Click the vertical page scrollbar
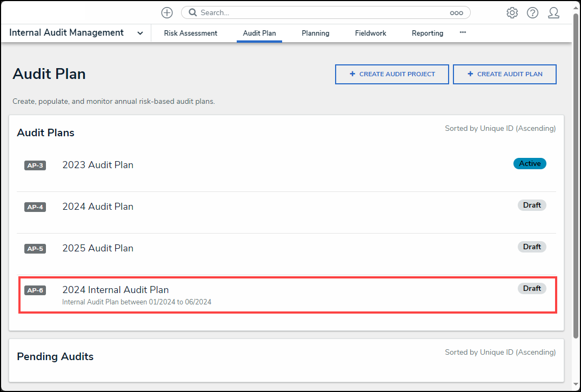This screenshot has width=581, height=392. click(x=576, y=162)
